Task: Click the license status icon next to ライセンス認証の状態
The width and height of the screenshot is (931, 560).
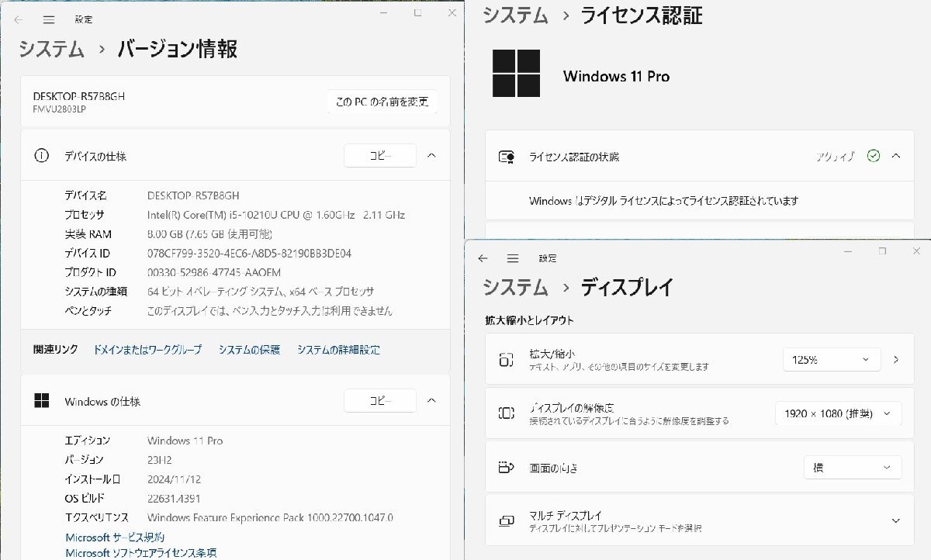Action: [x=507, y=157]
